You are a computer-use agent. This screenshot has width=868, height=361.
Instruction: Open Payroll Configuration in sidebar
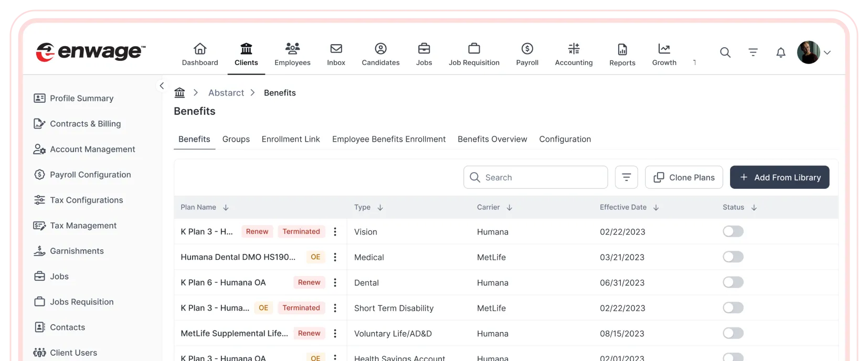(82, 175)
